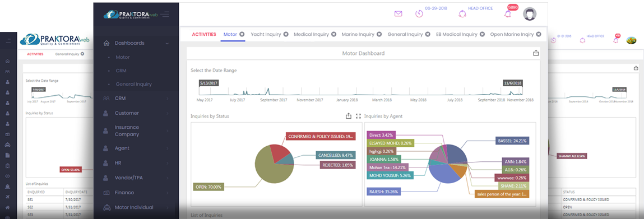Click the 5/13/2017 date range start handle
This screenshot has width=644, height=219.
point(209,83)
